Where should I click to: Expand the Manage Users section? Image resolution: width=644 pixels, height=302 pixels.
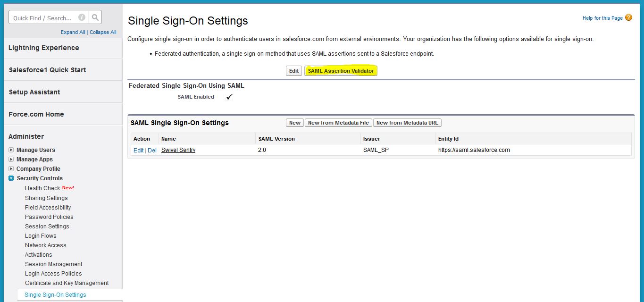pyautogui.click(x=12, y=150)
